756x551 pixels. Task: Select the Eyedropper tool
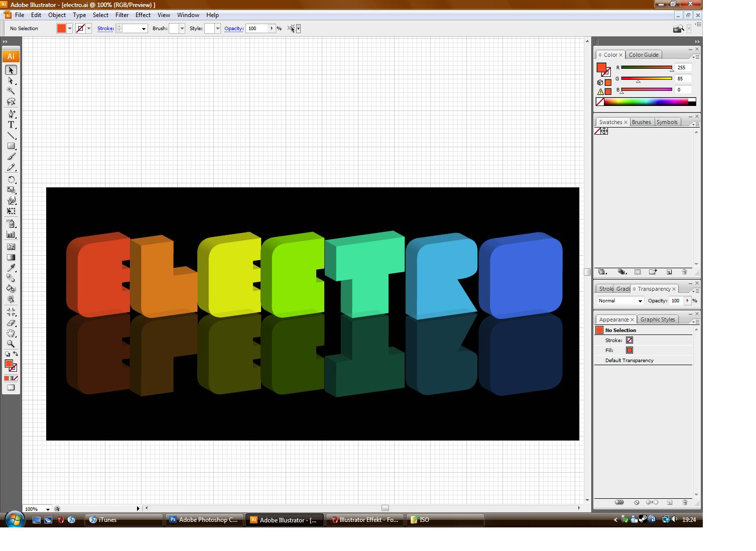coord(11,268)
